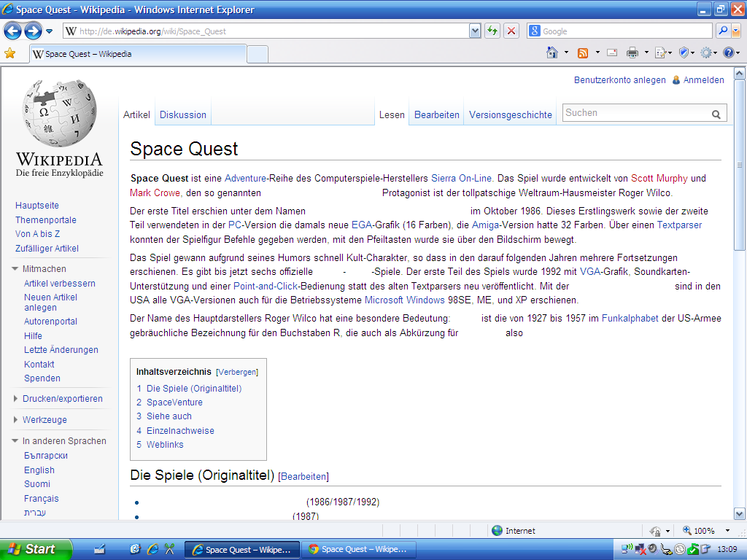Screen dimensions: 747x560
Task: Go forward with the browser Forward arrow
Action: [x=33, y=31]
